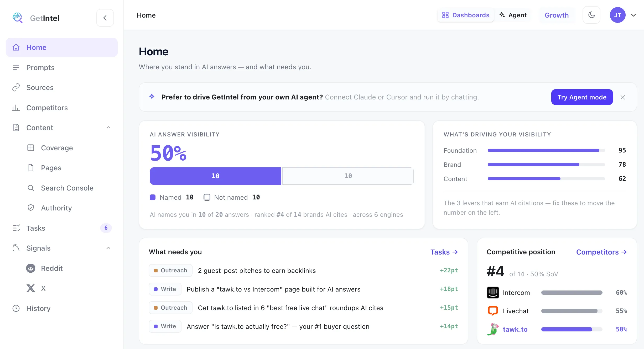The width and height of the screenshot is (644, 349).
Task: Click the Not named segment of the visibility bar
Action: tap(348, 176)
